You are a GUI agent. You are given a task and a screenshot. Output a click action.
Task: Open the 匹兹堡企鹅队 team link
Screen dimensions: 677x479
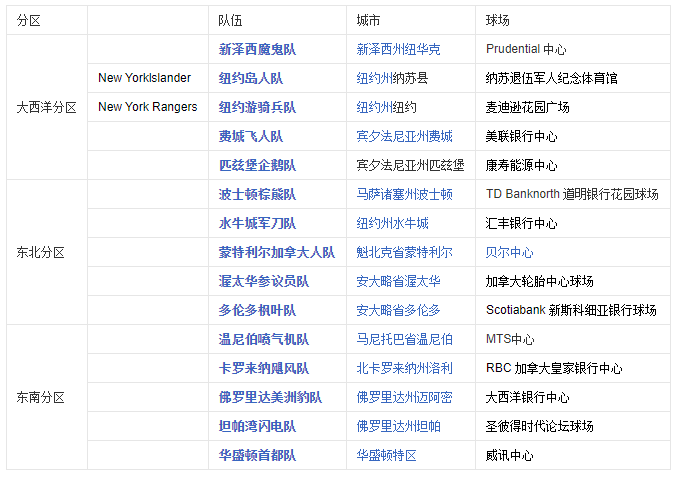coord(257,165)
